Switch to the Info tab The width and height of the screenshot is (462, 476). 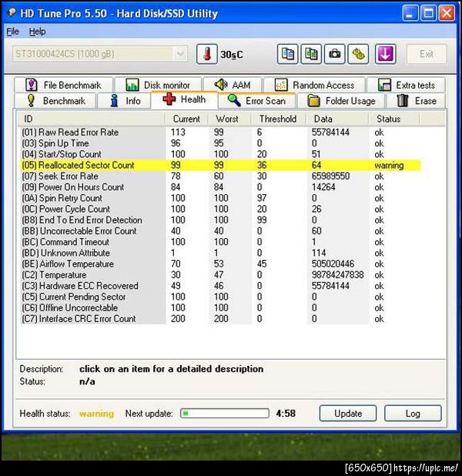click(124, 101)
